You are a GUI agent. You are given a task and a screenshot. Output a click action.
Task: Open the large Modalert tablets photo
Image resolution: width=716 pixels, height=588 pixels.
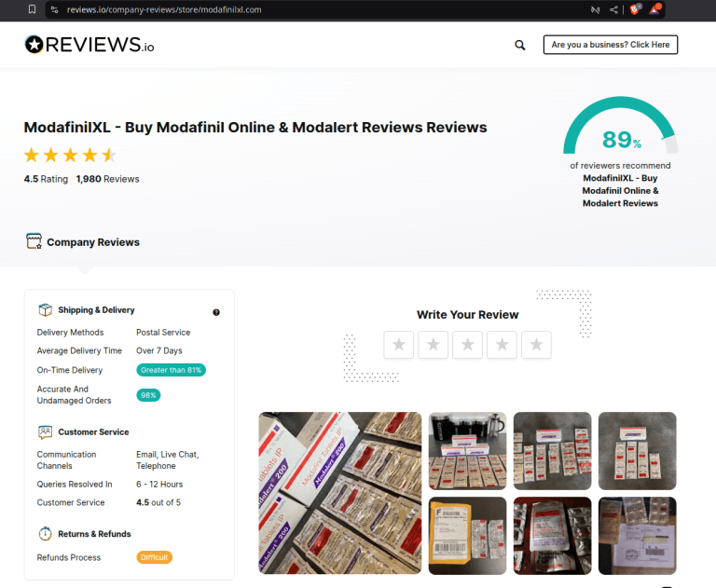[340, 493]
